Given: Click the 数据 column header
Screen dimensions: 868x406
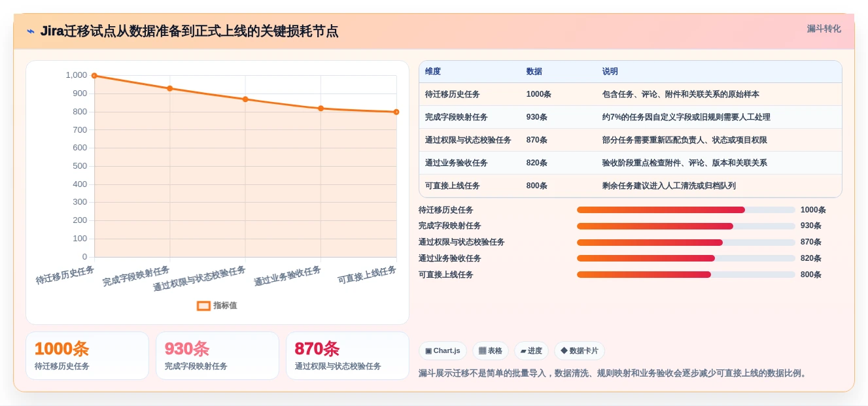Looking at the screenshot, I should click(534, 71).
